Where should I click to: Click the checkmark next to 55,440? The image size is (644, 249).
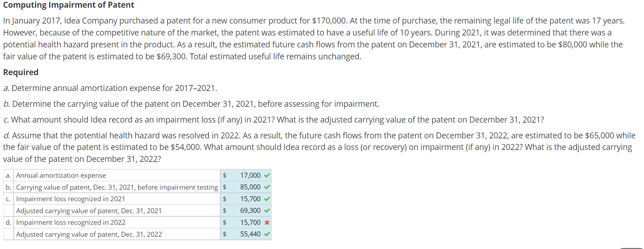click(x=267, y=234)
